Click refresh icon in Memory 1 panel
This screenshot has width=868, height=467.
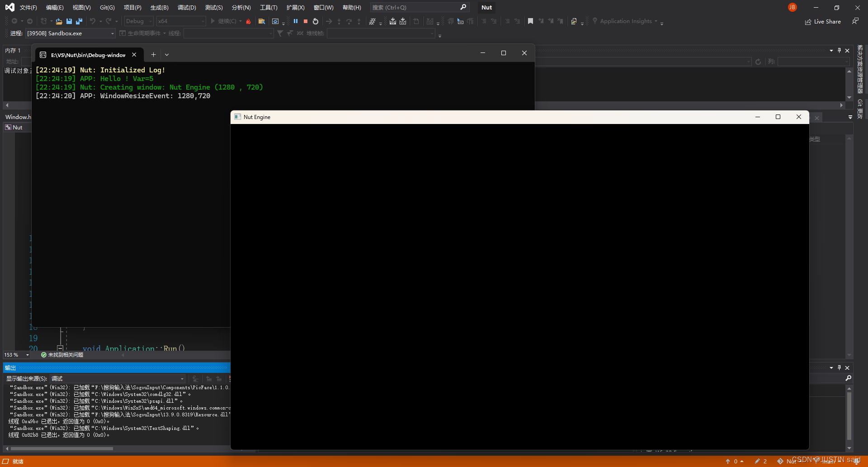(758, 62)
